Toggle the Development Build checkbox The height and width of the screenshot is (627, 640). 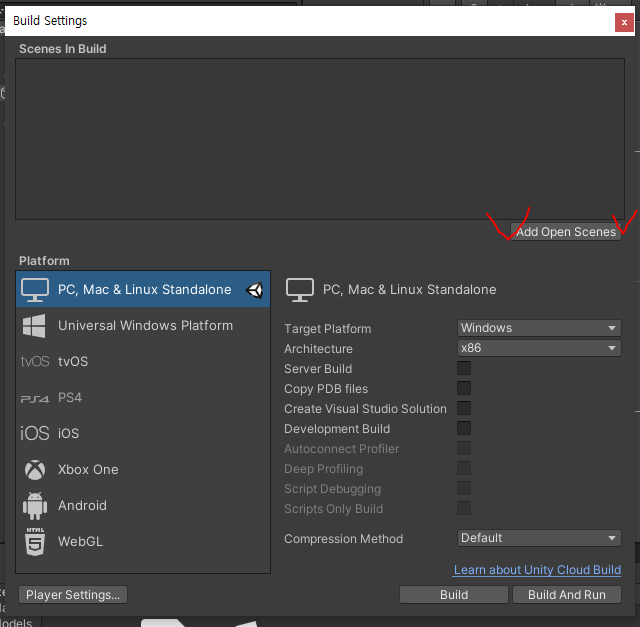tap(464, 428)
